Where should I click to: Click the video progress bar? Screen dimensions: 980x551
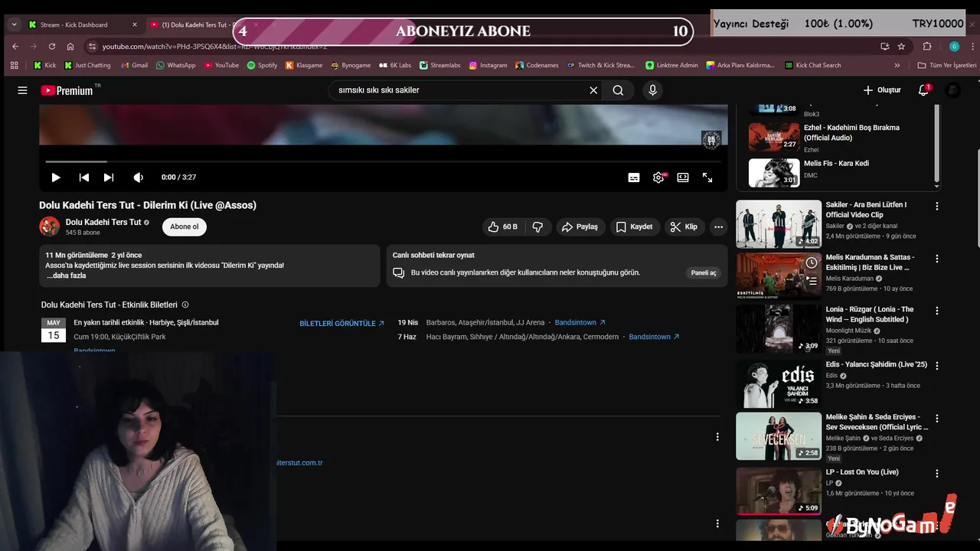click(x=383, y=161)
